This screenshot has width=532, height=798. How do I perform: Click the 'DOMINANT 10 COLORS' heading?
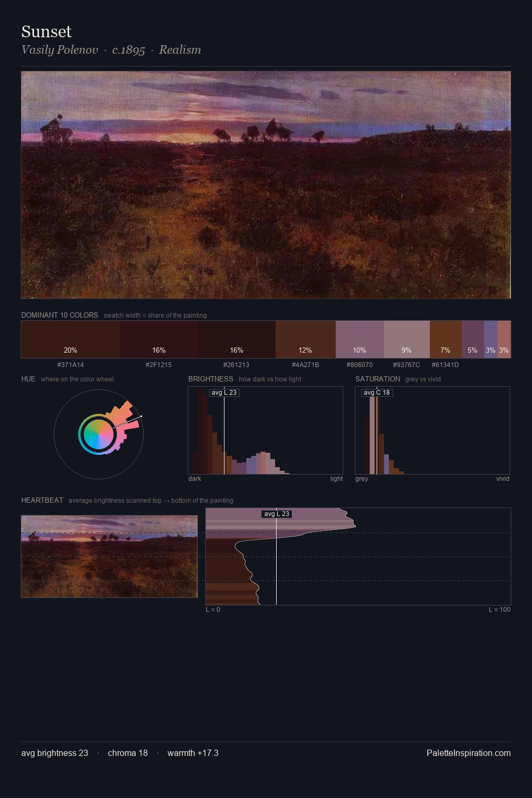60,315
